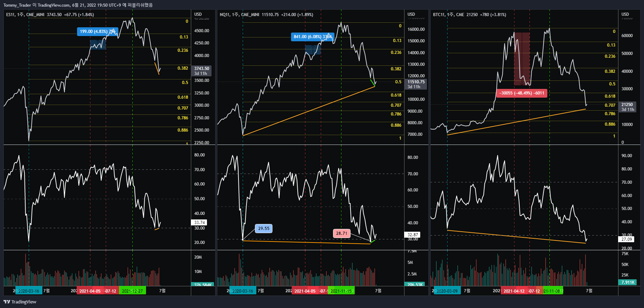
Task: Click the 0.707 Fibonacci label on BTC1! chart
Action: click(610, 105)
